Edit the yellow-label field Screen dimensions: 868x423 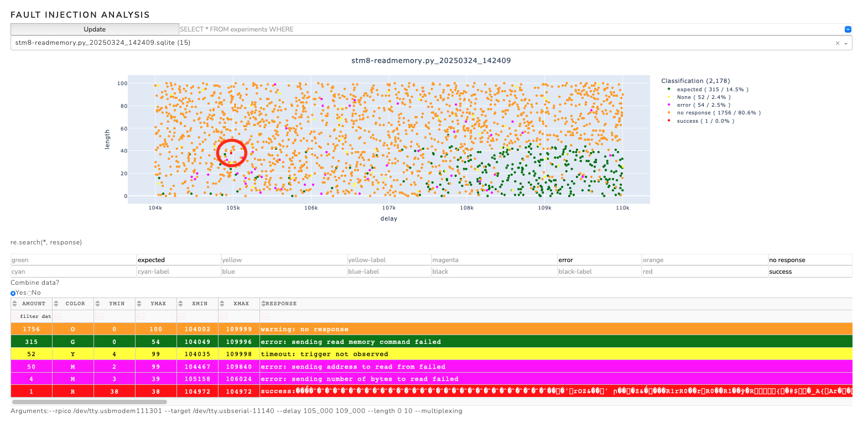coord(389,260)
